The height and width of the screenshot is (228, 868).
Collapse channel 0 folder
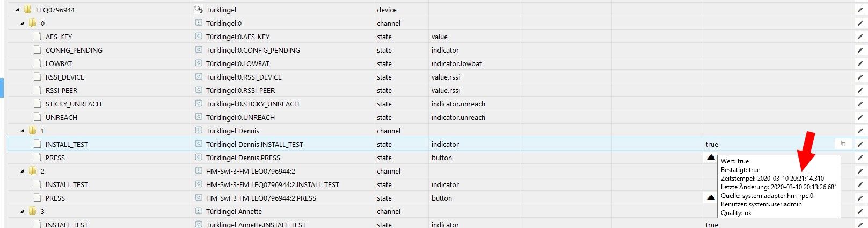click(22, 23)
